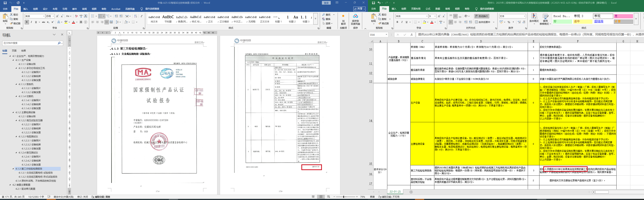The width and height of the screenshot is (644, 200).
Task: Apply strikethrough in Word's font group
Action: 44,22
